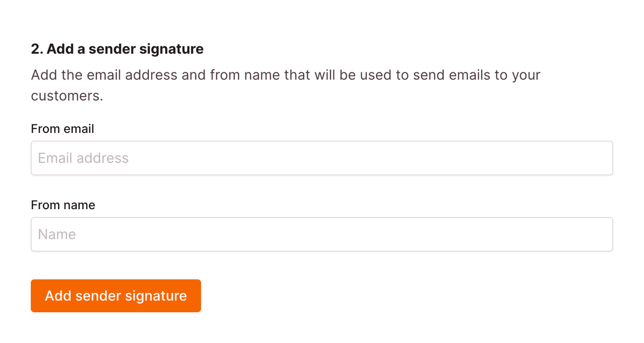The height and width of the screenshot is (343, 644).
Task: Select the From email label
Action: point(62,129)
